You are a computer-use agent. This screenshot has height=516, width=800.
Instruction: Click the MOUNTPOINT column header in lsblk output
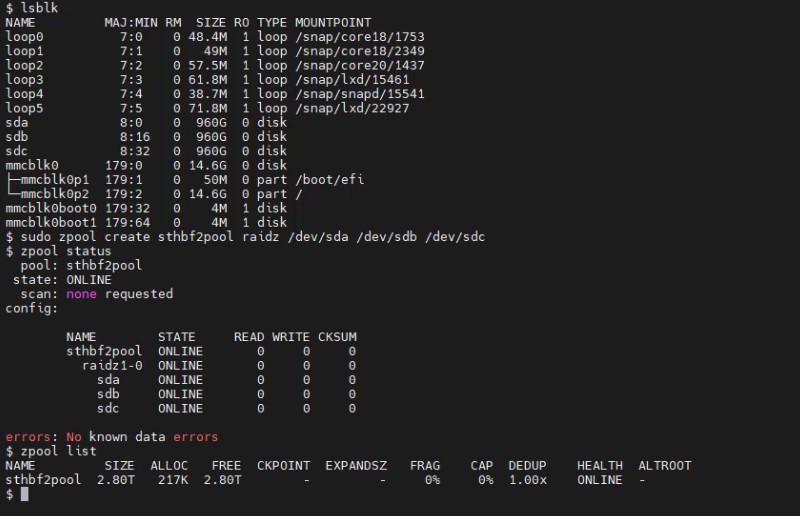[332, 22]
